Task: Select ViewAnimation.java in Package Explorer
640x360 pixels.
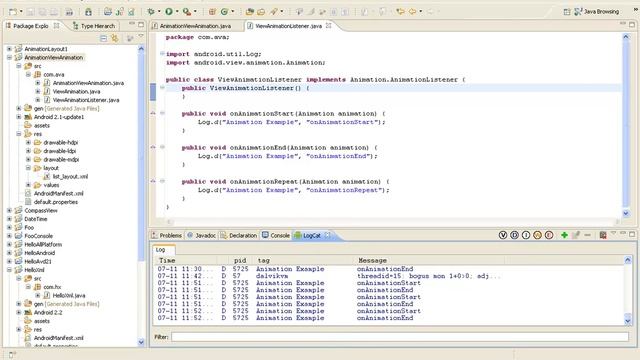Action: (x=76, y=91)
